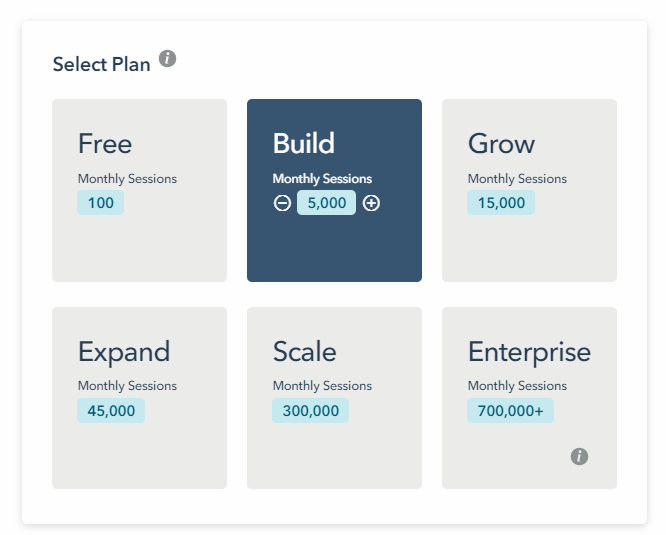Open the Enterprise plan info icon

[579, 456]
